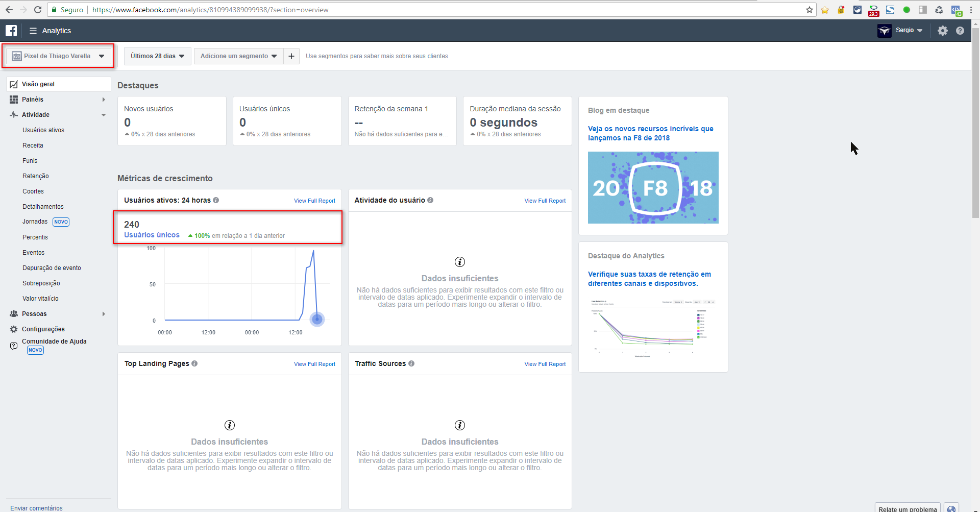Viewport: 980px width, 512px height.
Task: Open the Últimos 28 dias date range dropdown
Action: click(157, 56)
